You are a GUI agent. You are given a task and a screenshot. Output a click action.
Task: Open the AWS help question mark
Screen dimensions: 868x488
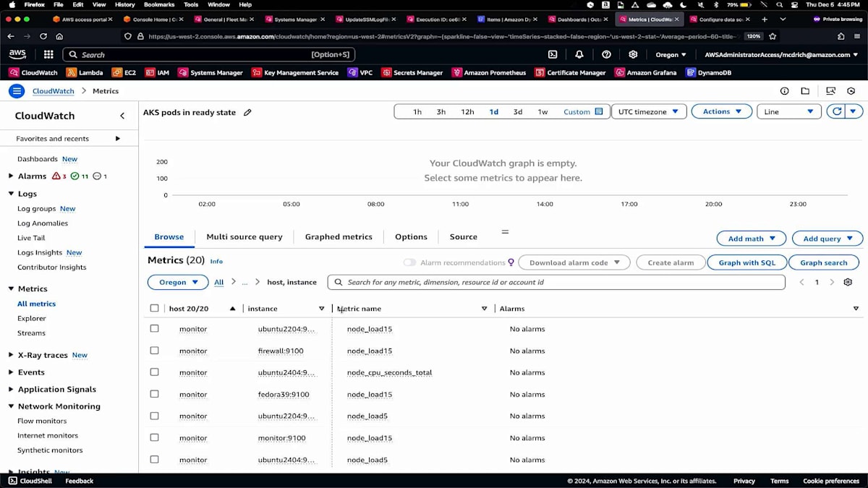pos(606,54)
